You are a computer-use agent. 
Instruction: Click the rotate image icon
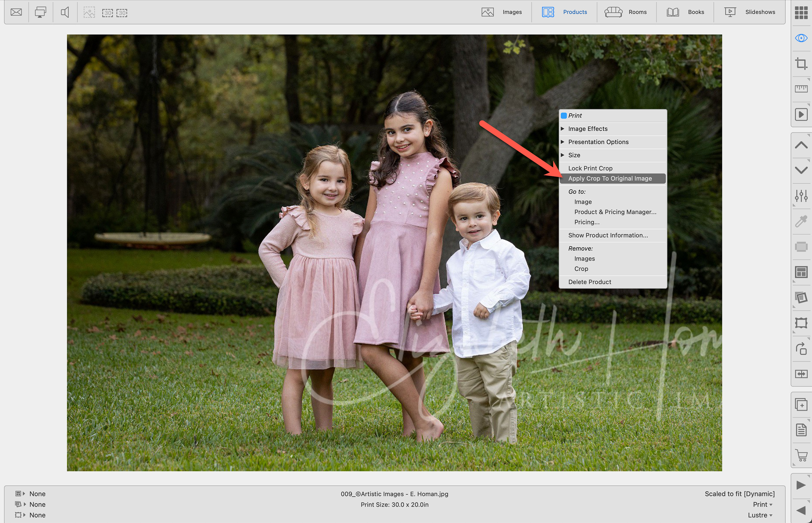(x=801, y=348)
